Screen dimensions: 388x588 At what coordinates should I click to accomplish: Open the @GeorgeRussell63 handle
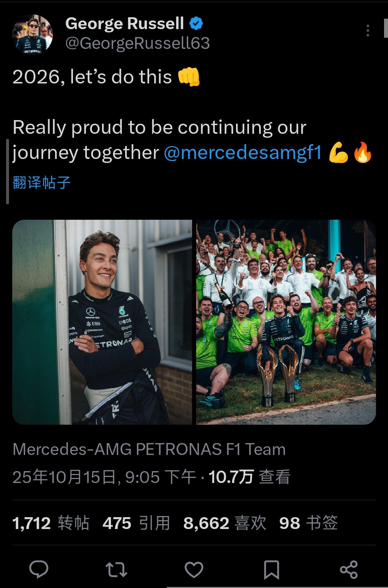click(138, 44)
